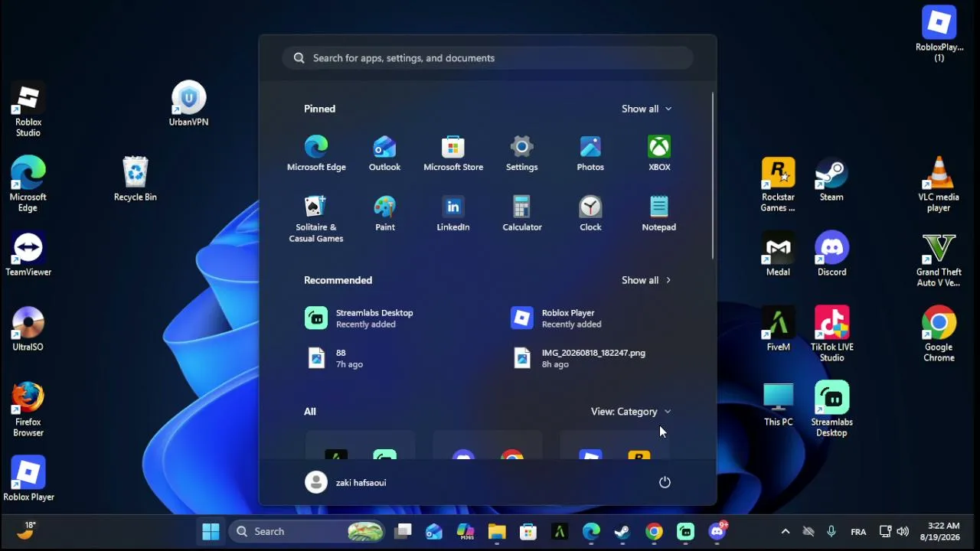The image size is (980, 551).
Task: Click the Start menu scrollbar
Action: tap(713, 175)
